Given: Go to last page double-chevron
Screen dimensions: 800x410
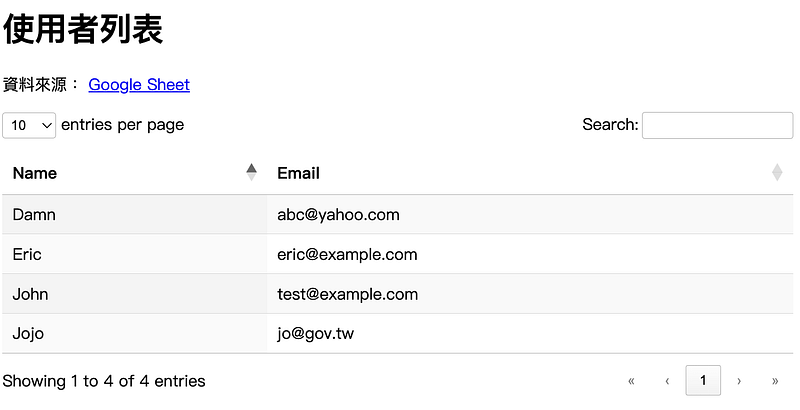Looking at the screenshot, I should click(775, 381).
